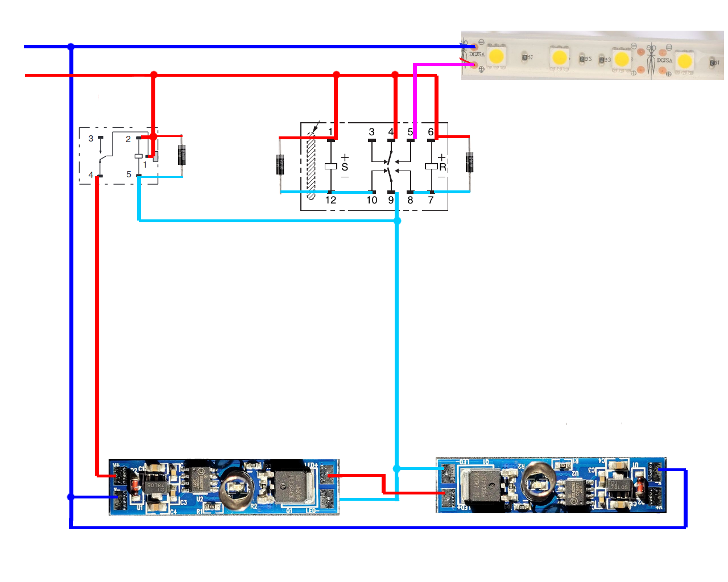The image size is (728, 582).
Task: Select the diode next to relay terminal 6
Action: [469, 163]
